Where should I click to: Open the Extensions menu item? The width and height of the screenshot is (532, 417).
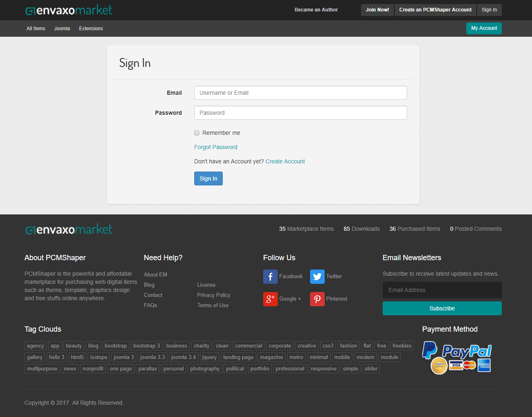click(x=91, y=29)
